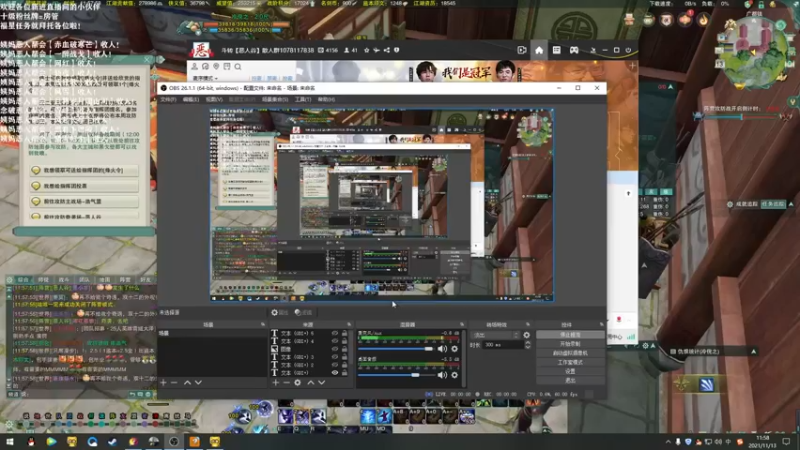Viewport: 800px width, 450px height.
Task: Toggle visibility of the last 文本 (GDI+) source
Action: tap(335, 372)
